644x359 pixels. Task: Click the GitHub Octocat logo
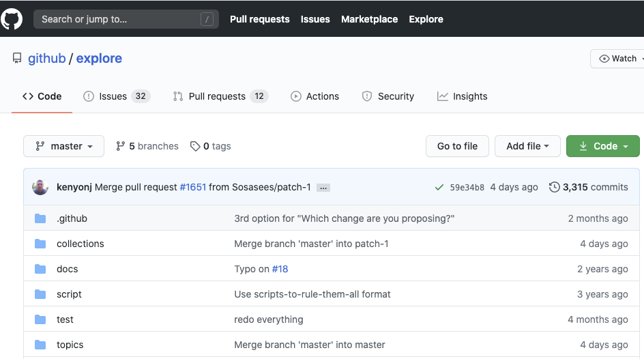[x=12, y=19]
